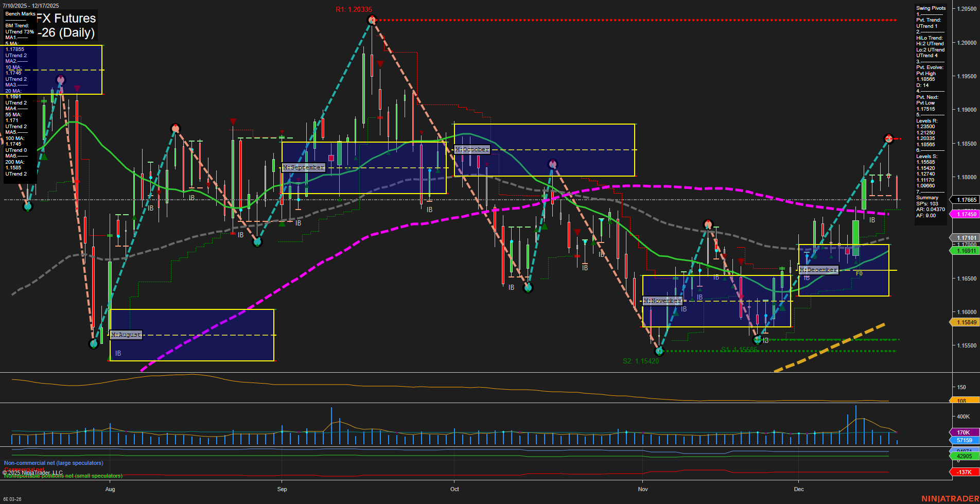
Task: Toggle the Commercial net legend
Action: coord(23,469)
